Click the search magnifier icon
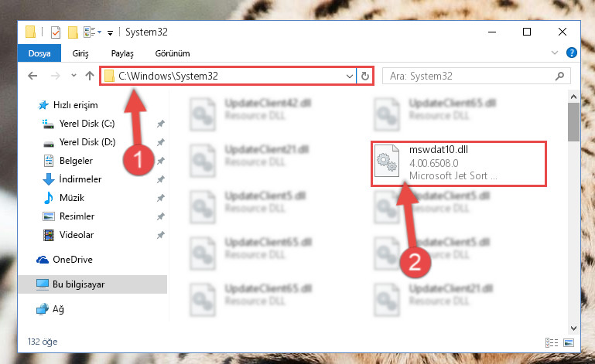 [559, 77]
